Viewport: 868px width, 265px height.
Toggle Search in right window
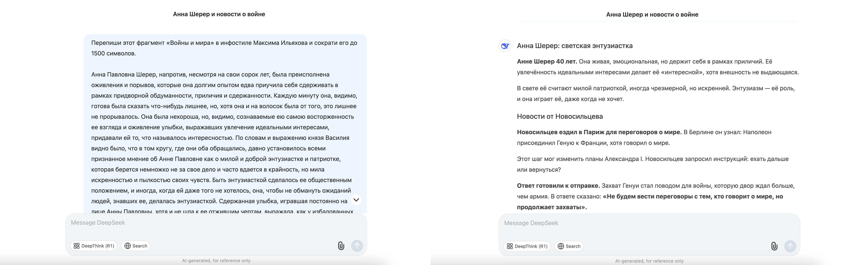[x=569, y=246]
